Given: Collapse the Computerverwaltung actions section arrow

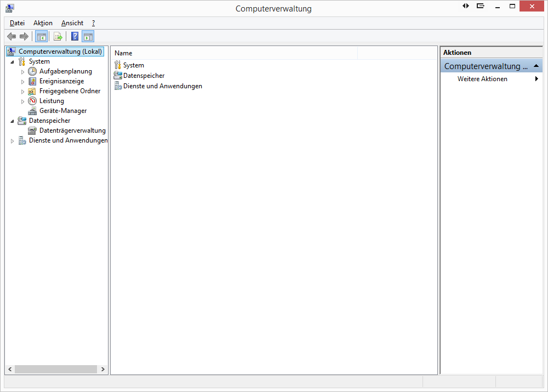Looking at the screenshot, I should (536, 66).
